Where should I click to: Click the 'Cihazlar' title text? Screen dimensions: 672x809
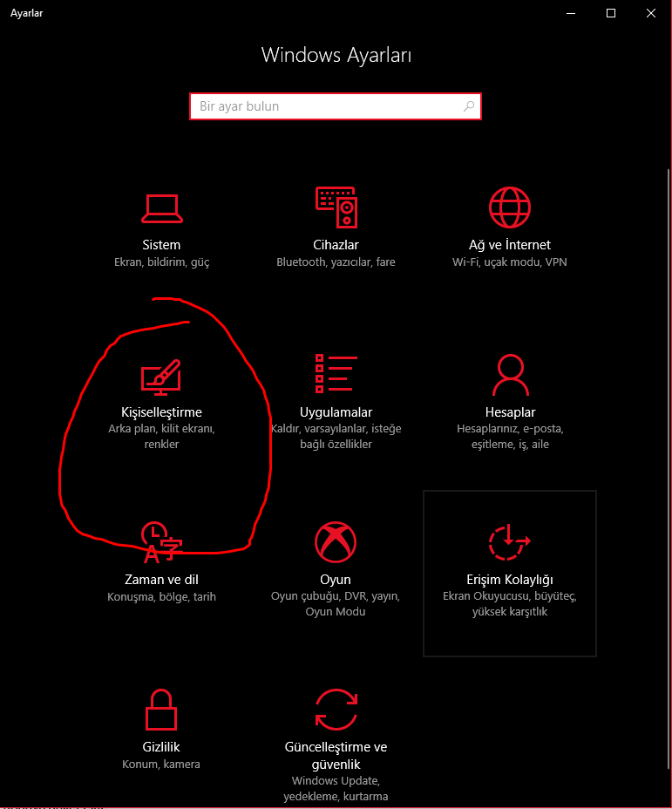point(336,245)
